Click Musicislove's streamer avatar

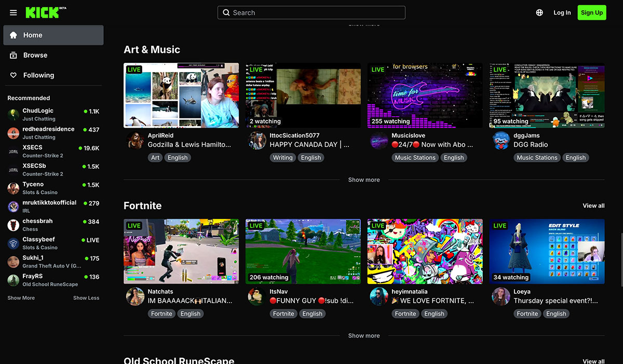point(379,141)
